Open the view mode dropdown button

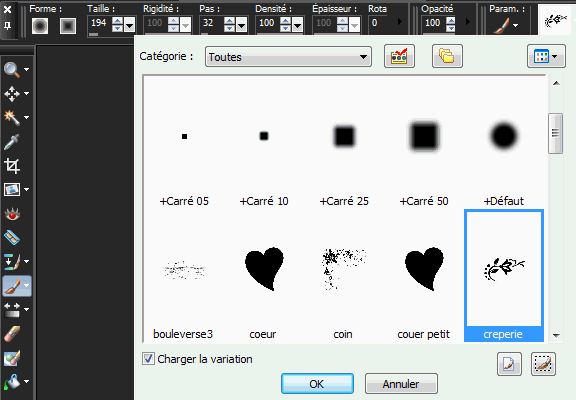(x=546, y=56)
